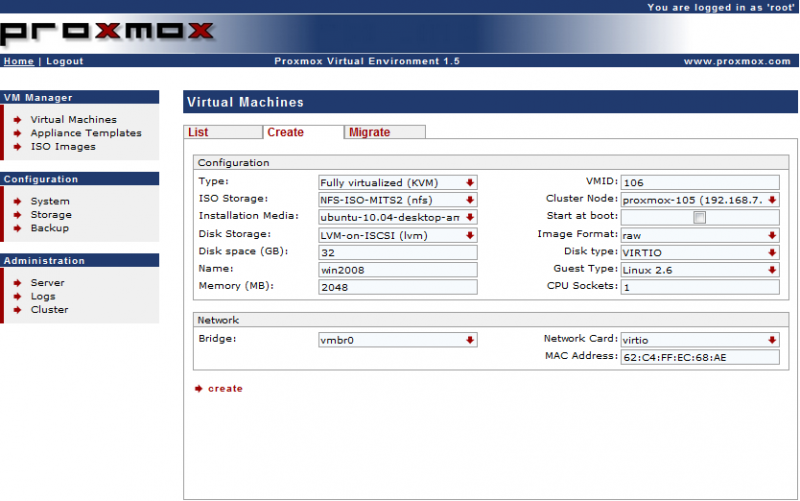800x501 pixels.
Task: Click the arrow icon beside Virtual Machines
Action: click(19, 120)
